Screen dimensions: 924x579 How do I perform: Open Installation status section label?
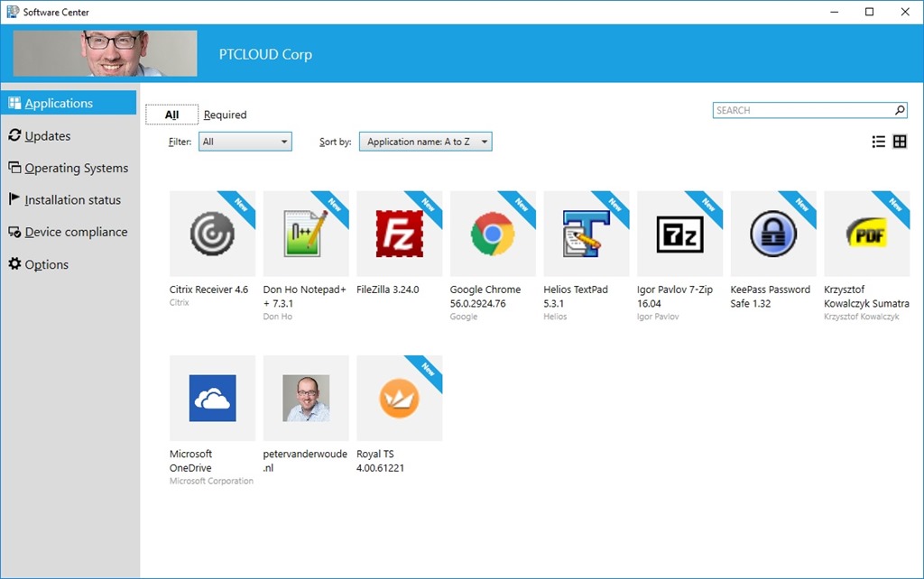(x=72, y=199)
